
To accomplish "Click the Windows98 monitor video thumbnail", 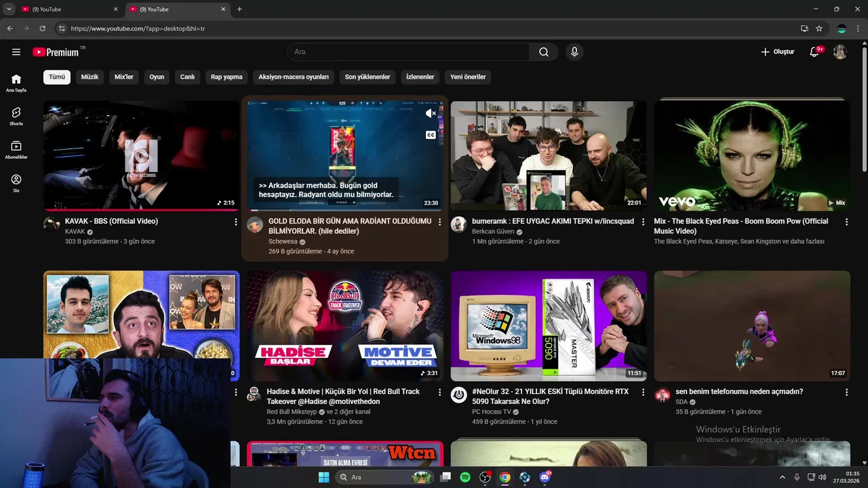I will pyautogui.click(x=549, y=326).
